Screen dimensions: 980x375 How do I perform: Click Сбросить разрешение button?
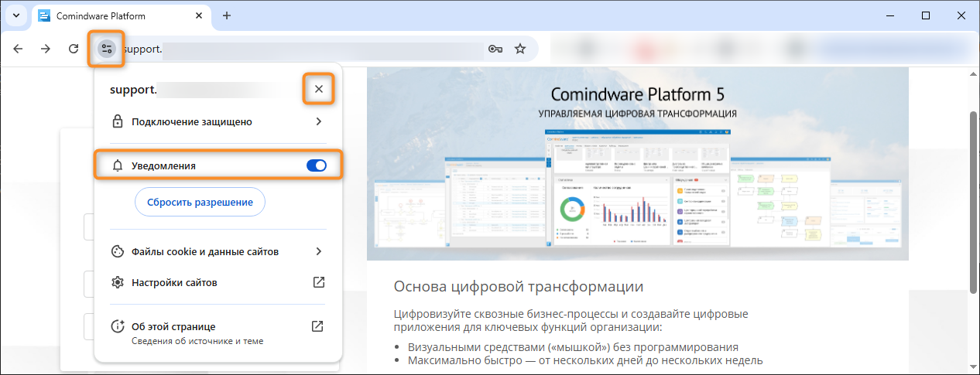[x=200, y=202]
